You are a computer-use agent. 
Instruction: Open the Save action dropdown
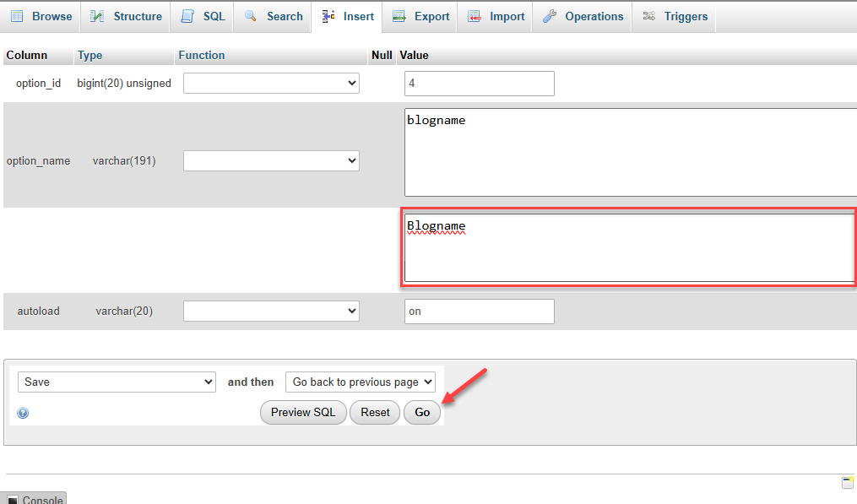(117, 382)
